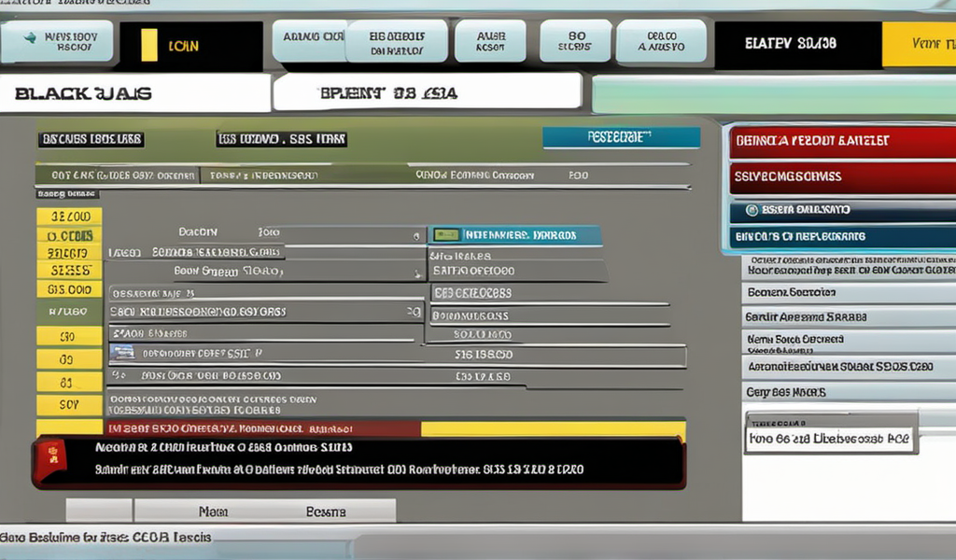
Task: Open the black 'ELATEV' tab at top right
Action: click(796, 44)
